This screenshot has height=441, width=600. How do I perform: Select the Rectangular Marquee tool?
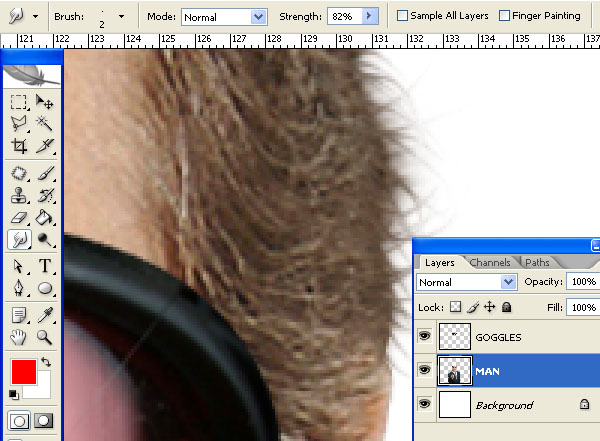tap(18, 102)
